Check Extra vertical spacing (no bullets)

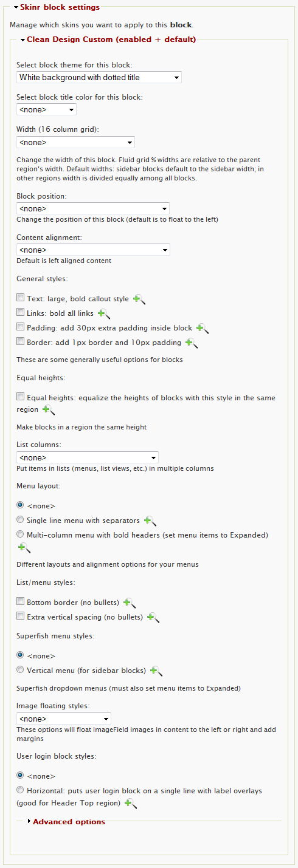[21, 616]
